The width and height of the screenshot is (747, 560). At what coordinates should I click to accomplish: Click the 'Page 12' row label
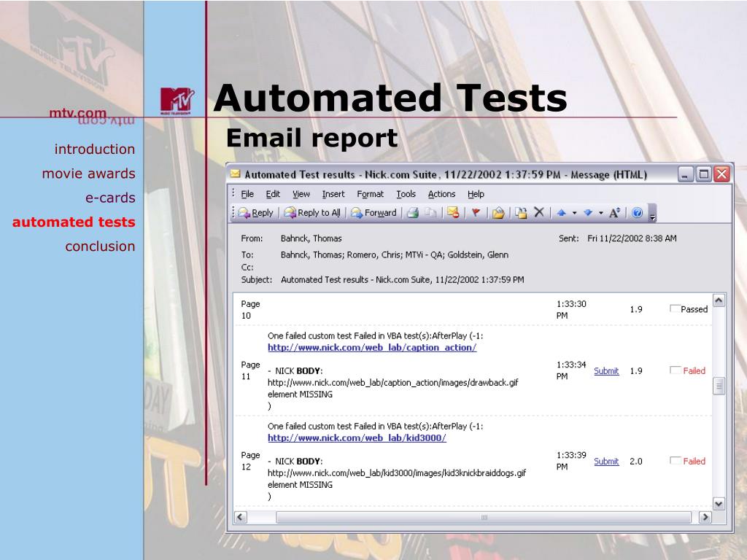(x=251, y=461)
